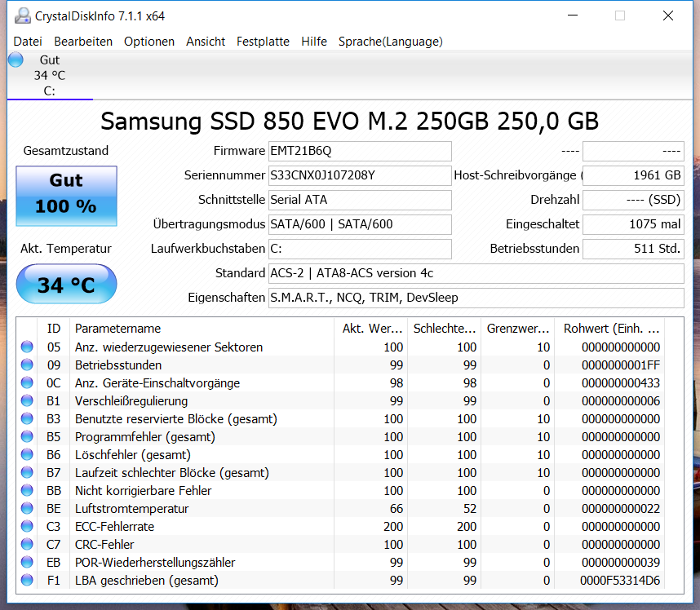Click status icon for Luftstromtemperatur row
Image resolution: width=700 pixels, height=610 pixels.
(27, 508)
